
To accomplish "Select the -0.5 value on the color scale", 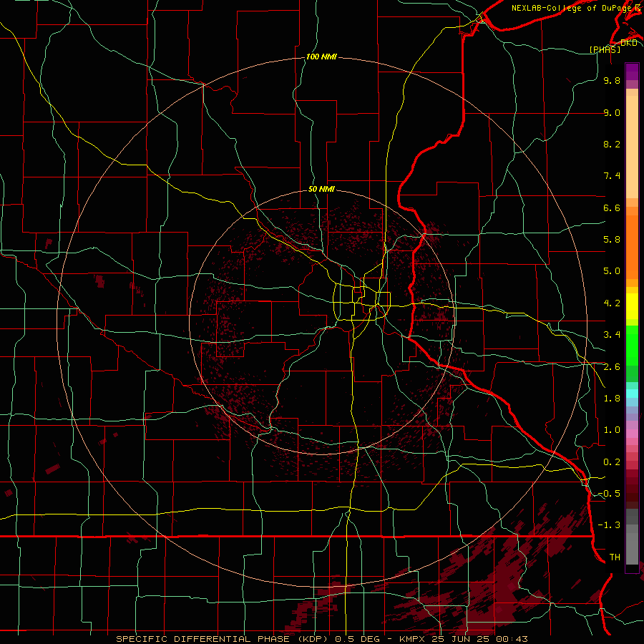I will point(609,494).
